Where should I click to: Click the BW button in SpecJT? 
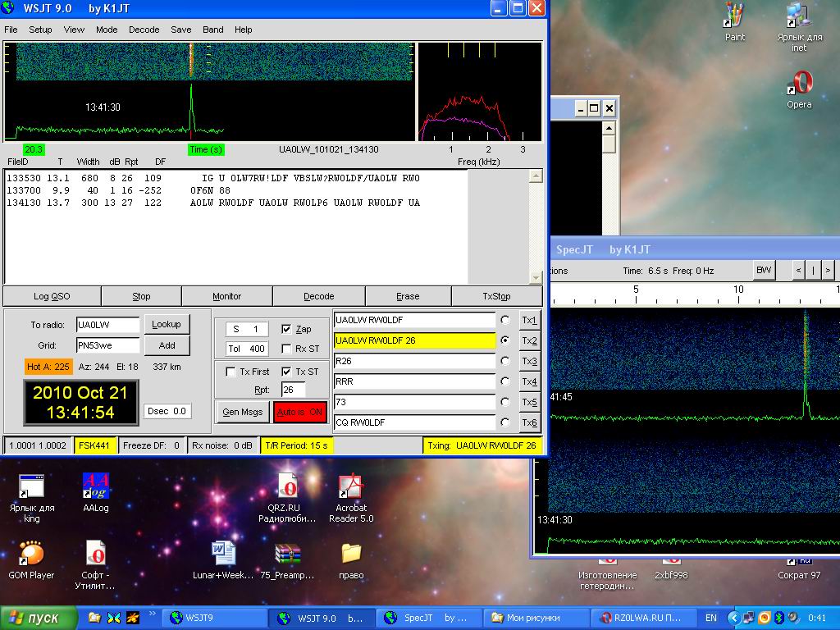point(764,270)
